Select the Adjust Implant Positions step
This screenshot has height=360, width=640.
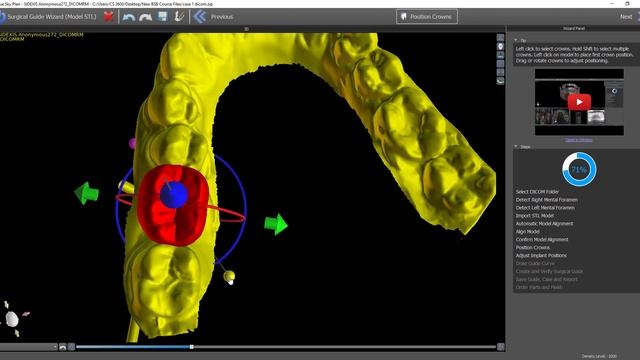(x=541, y=256)
